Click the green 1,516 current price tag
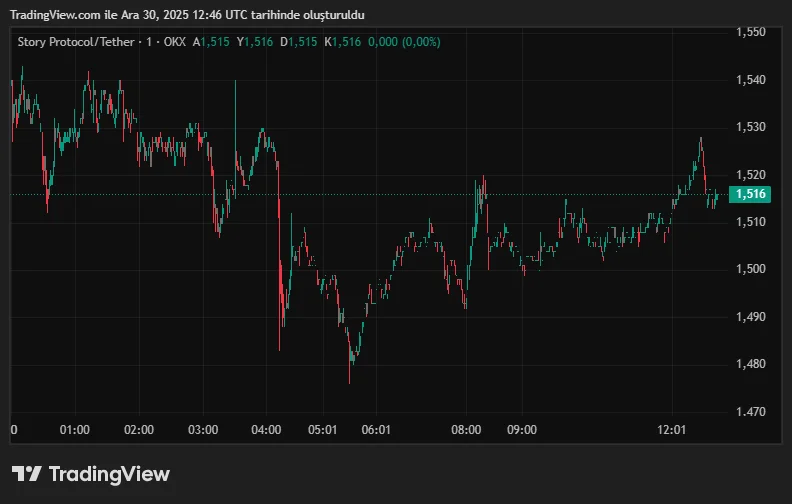 (750, 194)
